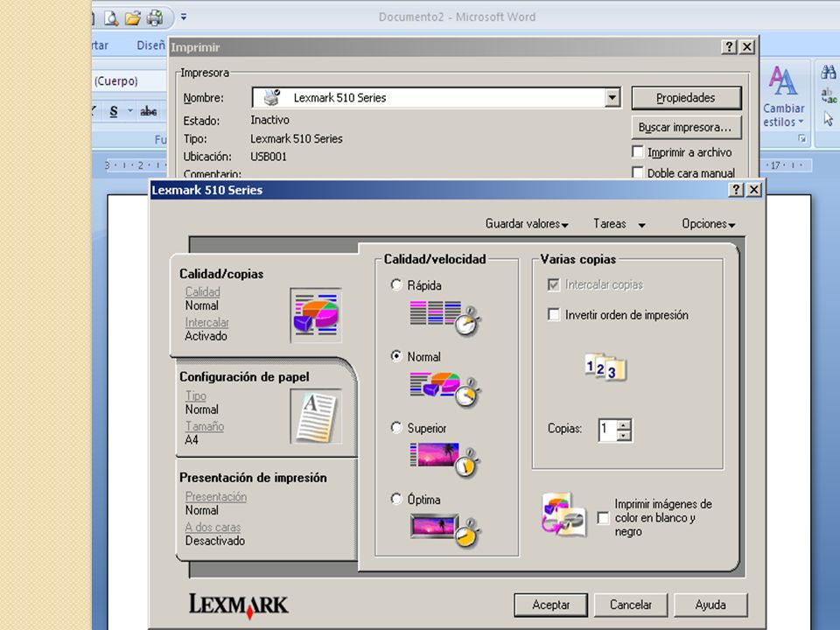The height and width of the screenshot is (630, 840).
Task: Open the Styles group dialog launcher
Action: (x=802, y=139)
